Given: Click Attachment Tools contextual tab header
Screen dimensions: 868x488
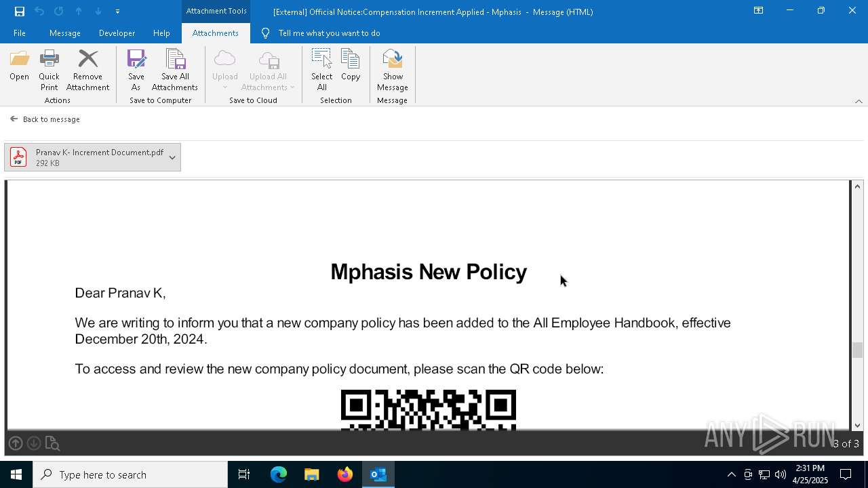Looking at the screenshot, I should 216,11.
